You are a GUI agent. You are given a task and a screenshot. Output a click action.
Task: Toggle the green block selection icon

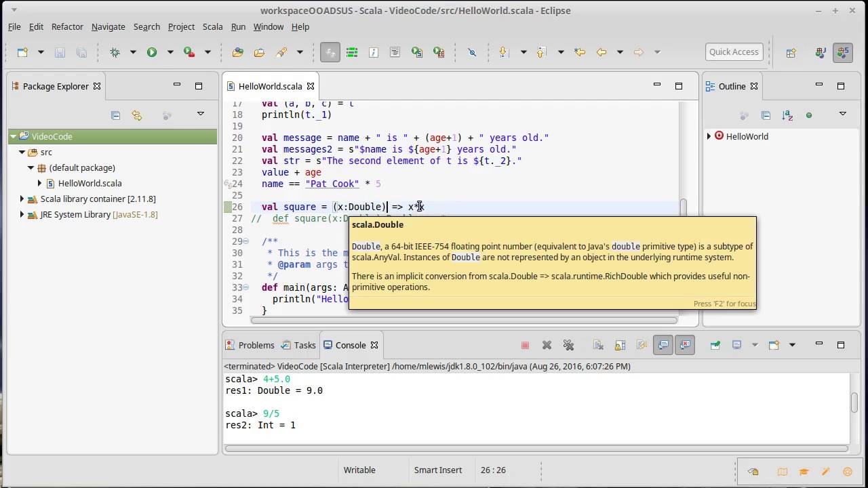pyautogui.click(x=352, y=52)
